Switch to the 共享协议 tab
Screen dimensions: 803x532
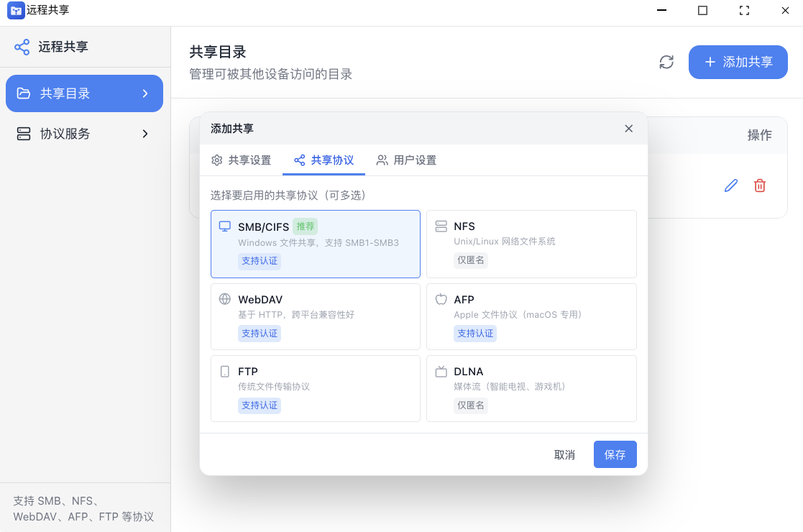pyautogui.click(x=324, y=160)
